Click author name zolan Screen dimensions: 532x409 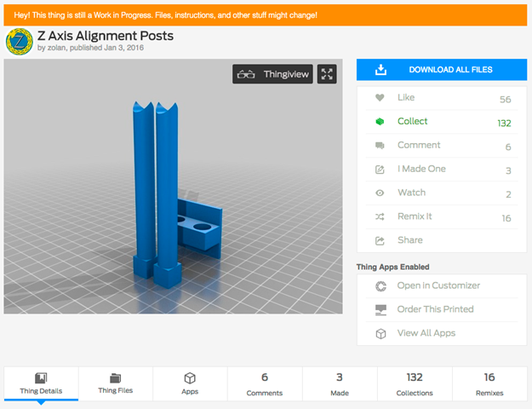click(56, 48)
